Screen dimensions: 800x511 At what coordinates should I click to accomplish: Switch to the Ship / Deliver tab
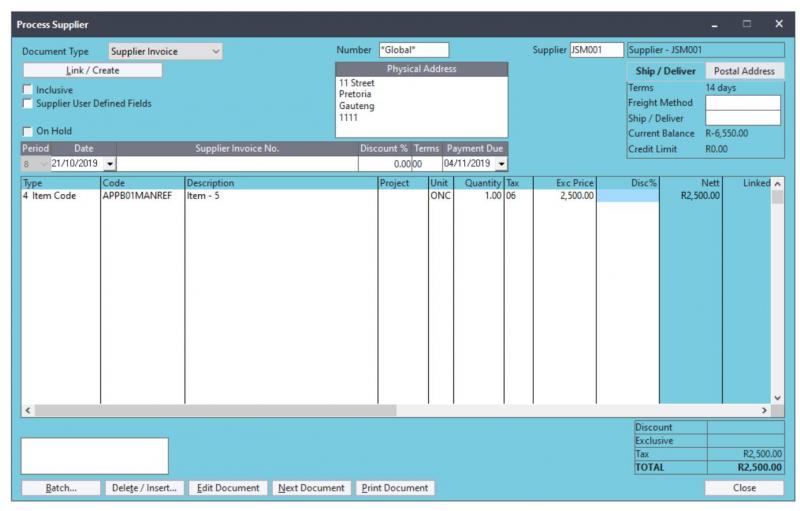(665, 71)
